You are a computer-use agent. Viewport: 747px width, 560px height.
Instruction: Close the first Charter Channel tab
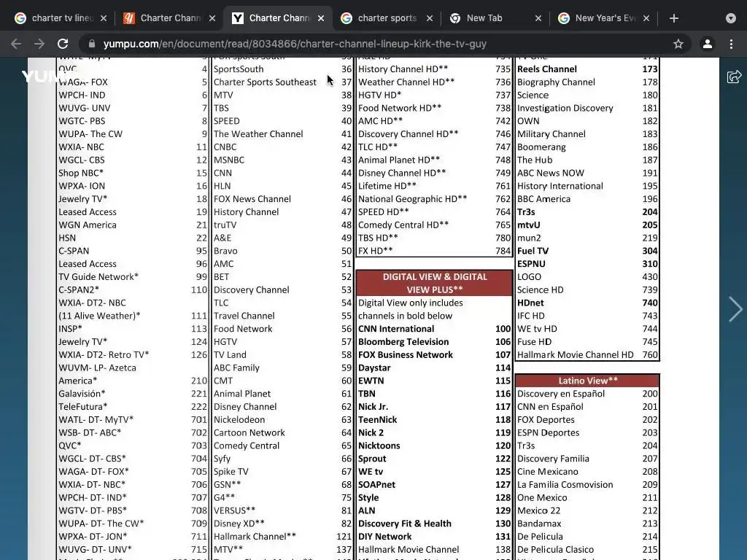point(212,18)
